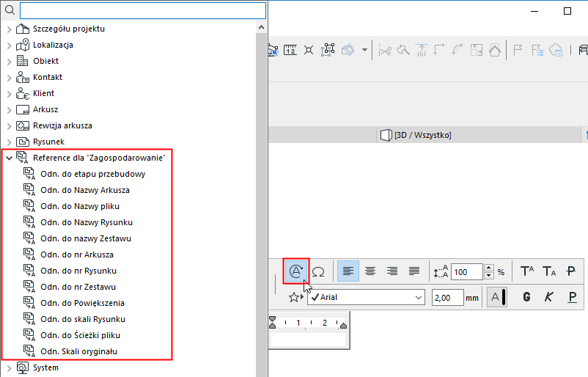Click the scissors split tool icon
Screen dimensions: 588x377
385,51
